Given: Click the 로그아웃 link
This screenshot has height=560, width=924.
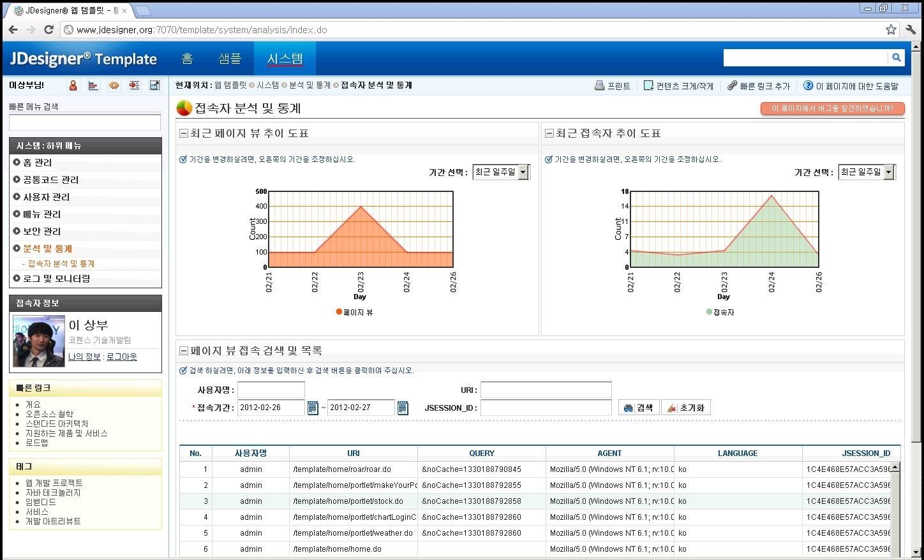Looking at the screenshot, I should point(122,357).
